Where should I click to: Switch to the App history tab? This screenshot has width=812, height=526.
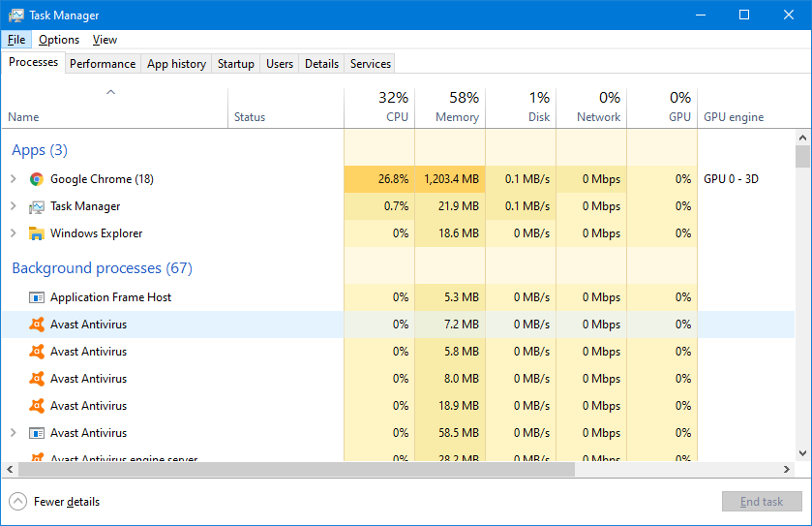point(176,64)
